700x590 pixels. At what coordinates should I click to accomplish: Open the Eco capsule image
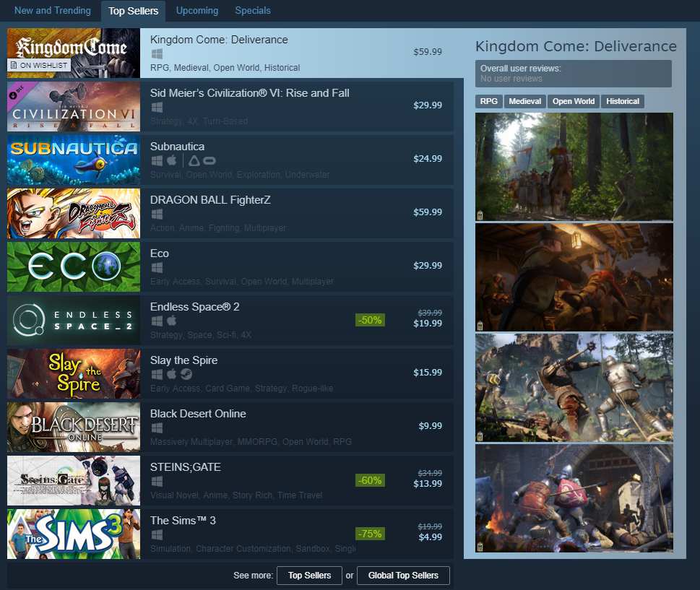74,267
